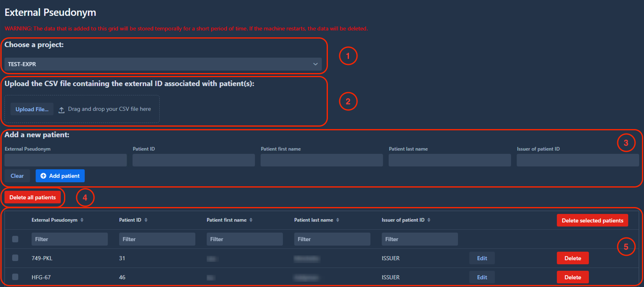Delete the 749-PKL patient row
This screenshot has height=287, width=644.
(572, 258)
